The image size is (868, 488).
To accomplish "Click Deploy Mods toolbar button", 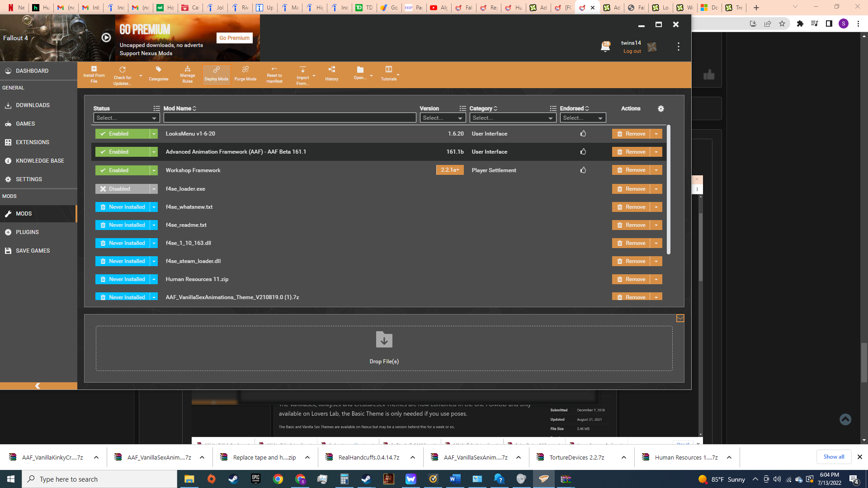I will [x=217, y=75].
